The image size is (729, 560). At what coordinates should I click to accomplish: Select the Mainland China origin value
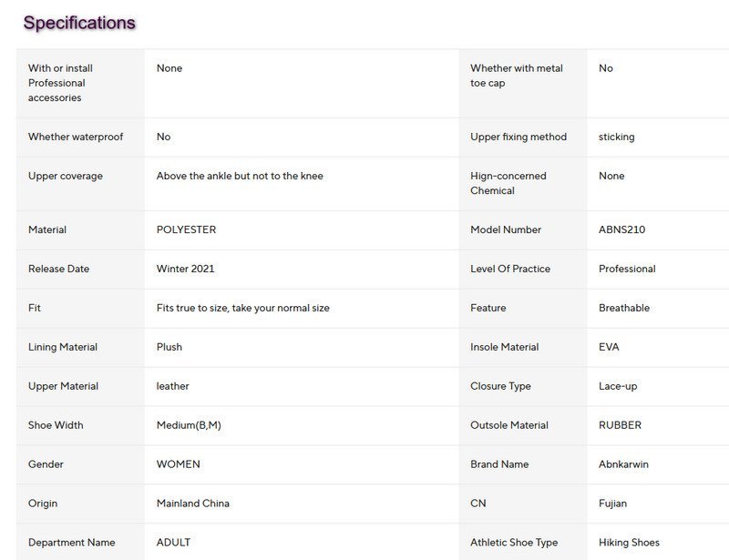[x=192, y=503]
